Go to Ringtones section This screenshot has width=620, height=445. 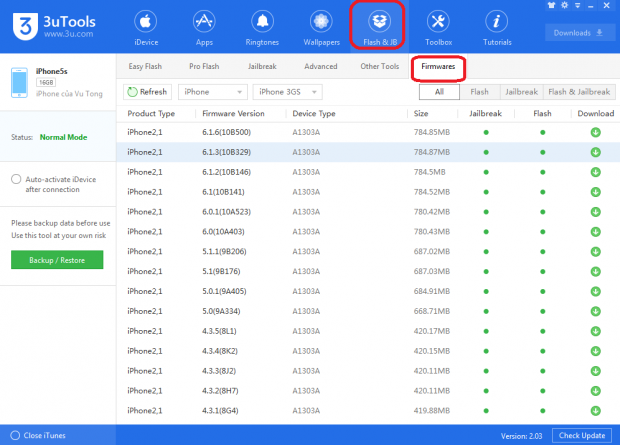(x=262, y=27)
